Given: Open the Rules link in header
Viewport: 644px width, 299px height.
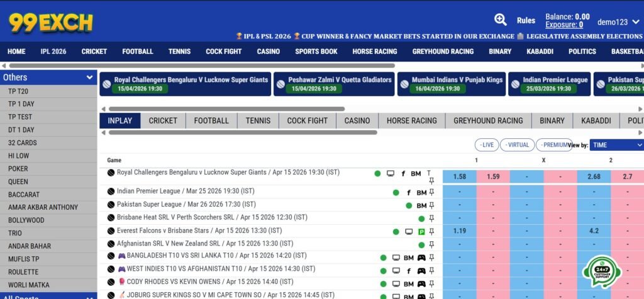Looking at the screenshot, I should [x=526, y=20].
